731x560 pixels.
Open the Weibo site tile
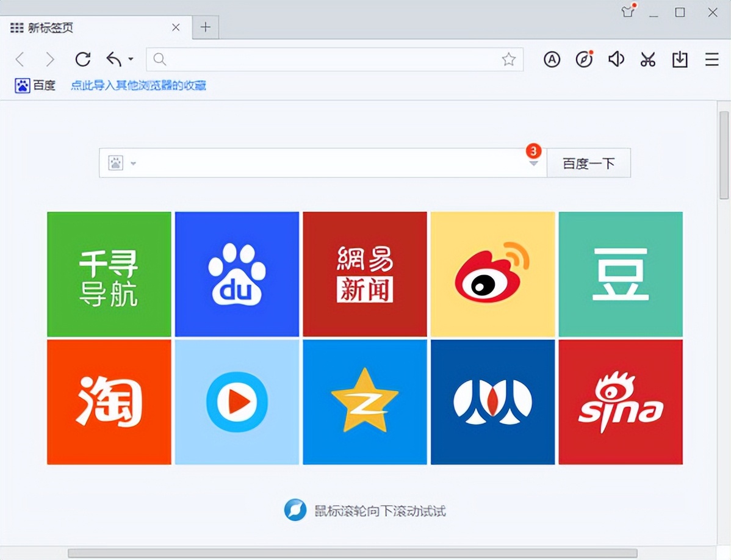(x=492, y=274)
